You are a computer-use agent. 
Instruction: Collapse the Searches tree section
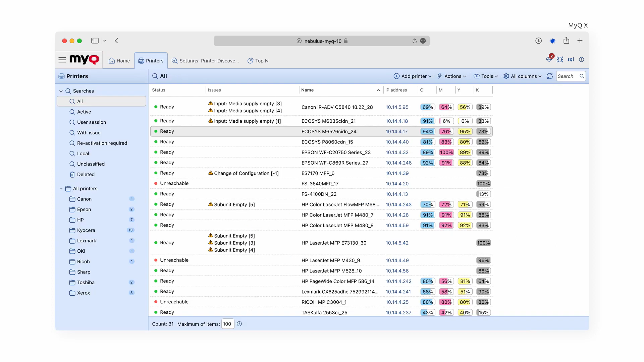[61, 91]
